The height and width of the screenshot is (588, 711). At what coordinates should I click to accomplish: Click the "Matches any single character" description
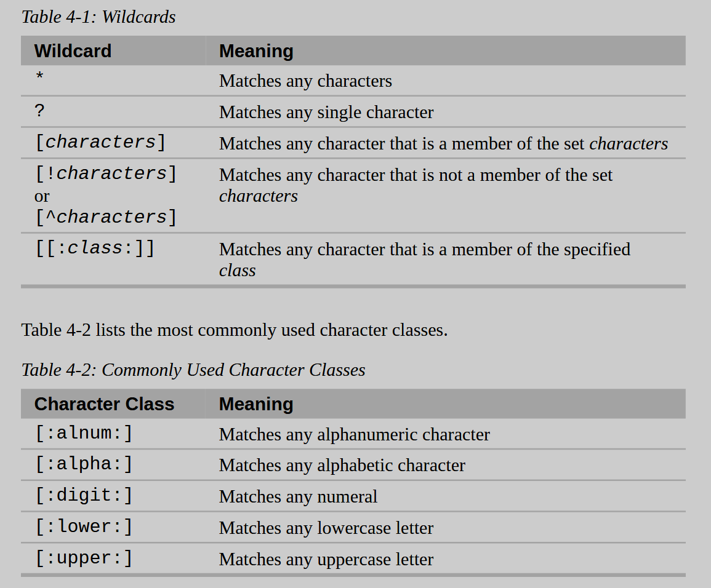click(326, 112)
